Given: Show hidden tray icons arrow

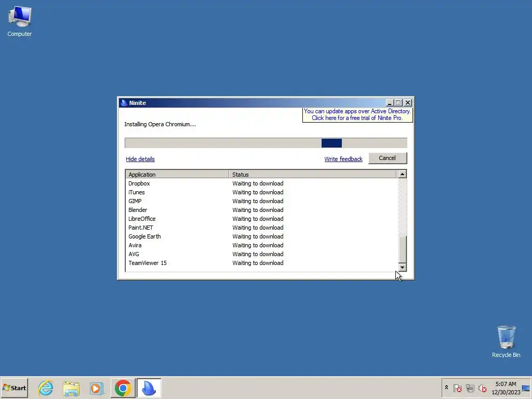Looking at the screenshot, I should [x=446, y=388].
